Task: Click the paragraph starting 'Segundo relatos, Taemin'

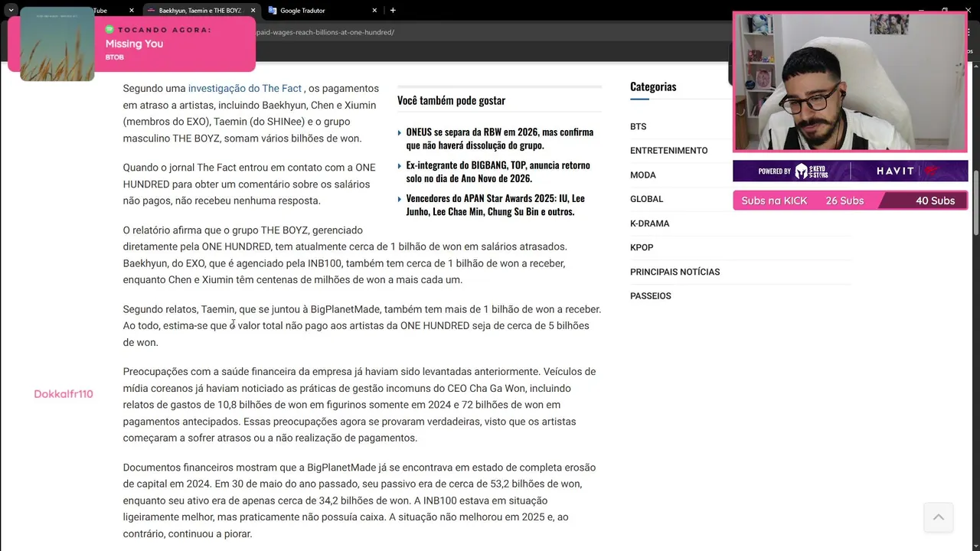Action: click(x=362, y=326)
